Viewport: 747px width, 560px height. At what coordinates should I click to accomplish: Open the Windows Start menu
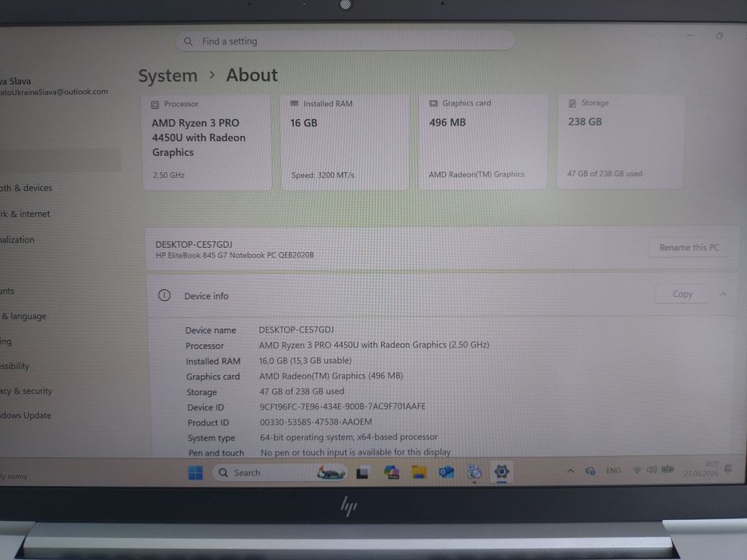coord(195,473)
